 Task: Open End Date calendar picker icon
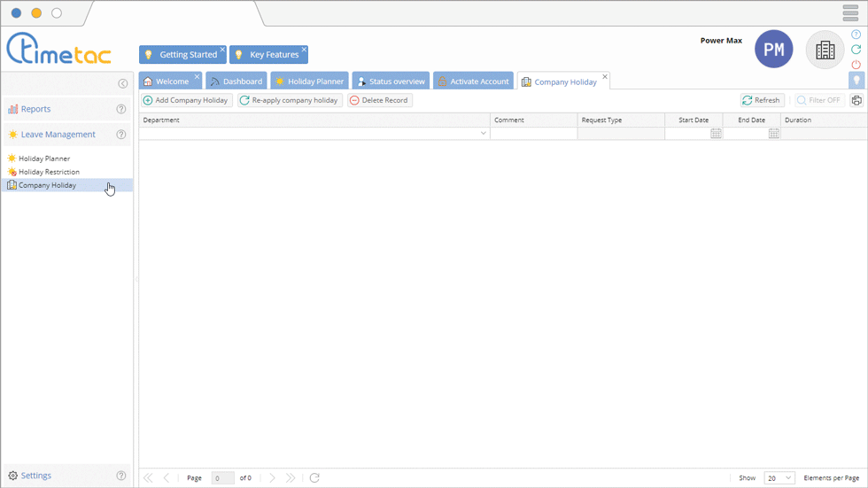click(x=773, y=134)
